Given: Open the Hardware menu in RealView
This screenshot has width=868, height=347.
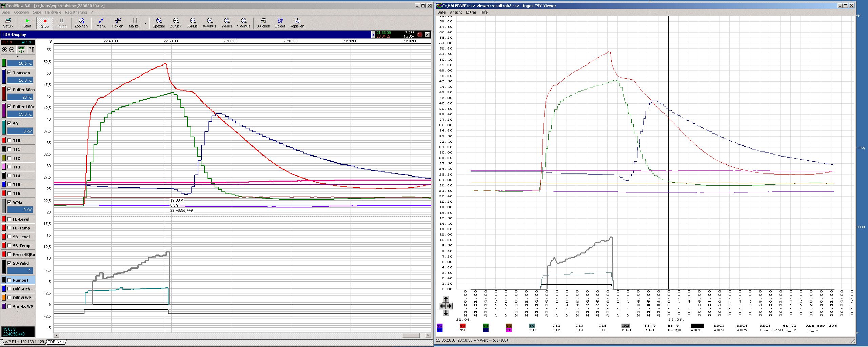Looking at the screenshot, I should 53,12.
